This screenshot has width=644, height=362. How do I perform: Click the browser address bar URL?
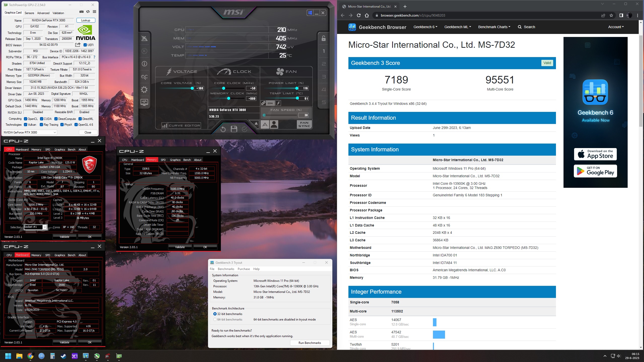pos(413,15)
